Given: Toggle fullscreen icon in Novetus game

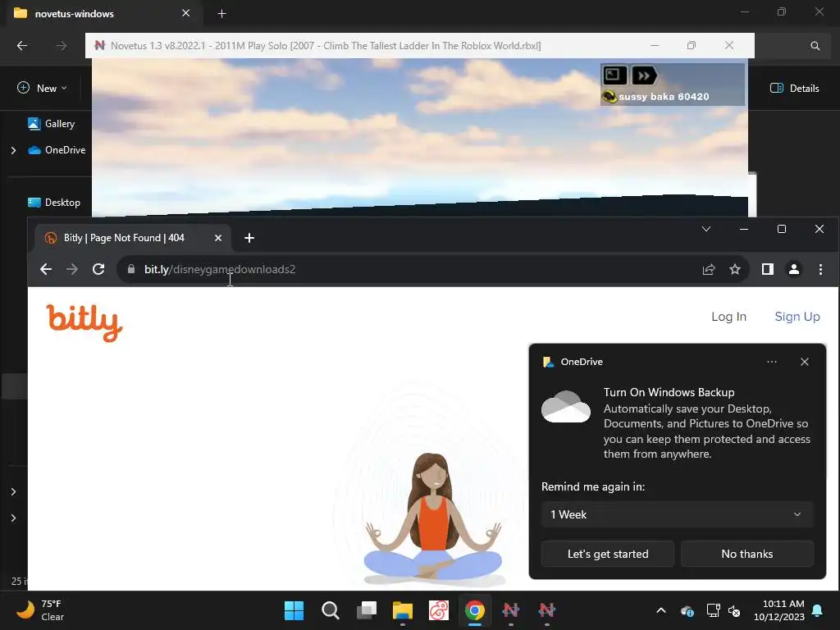Looking at the screenshot, I should pyautogui.click(x=614, y=75).
